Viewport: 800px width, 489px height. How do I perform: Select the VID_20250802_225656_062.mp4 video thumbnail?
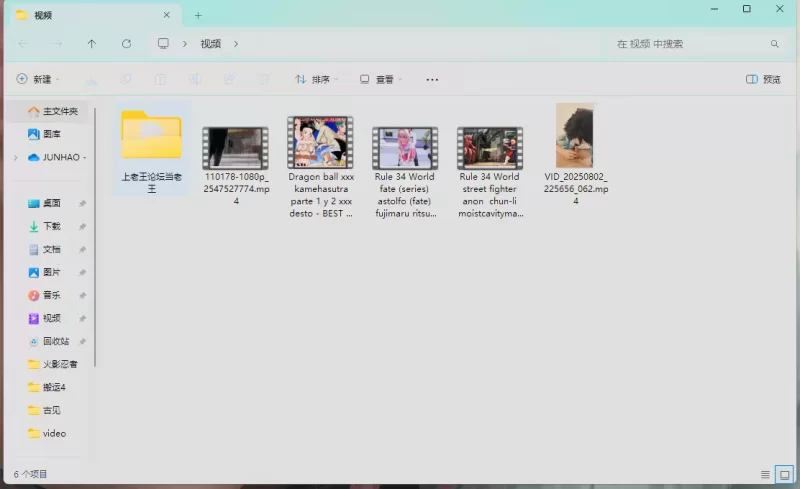pyautogui.click(x=575, y=135)
